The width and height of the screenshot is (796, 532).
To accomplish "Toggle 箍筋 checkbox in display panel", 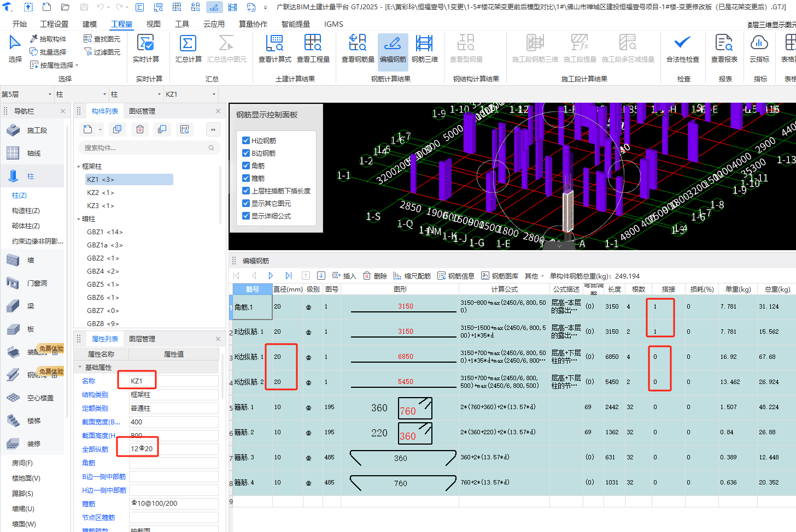I will click(x=246, y=178).
